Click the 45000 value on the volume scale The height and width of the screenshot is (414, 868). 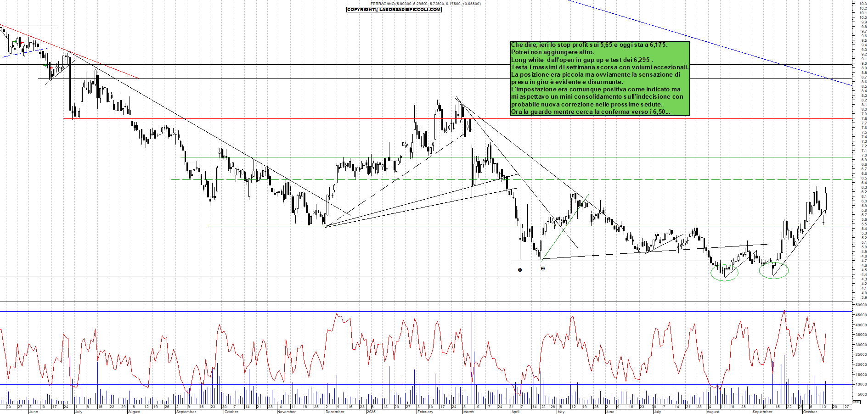coord(861,315)
